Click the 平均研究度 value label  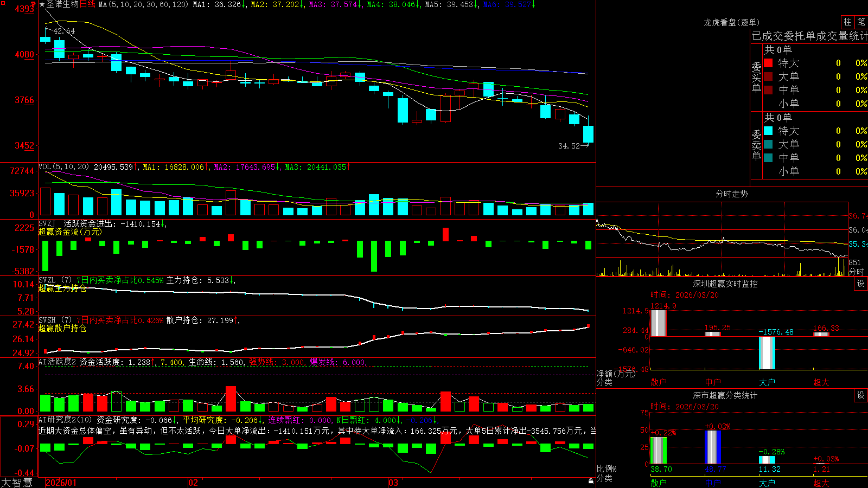[x=220, y=420]
